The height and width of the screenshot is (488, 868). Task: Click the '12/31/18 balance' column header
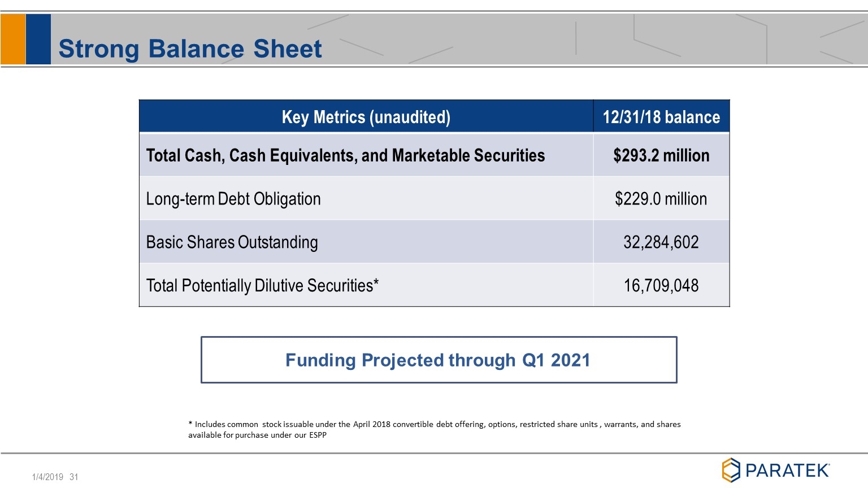click(661, 117)
